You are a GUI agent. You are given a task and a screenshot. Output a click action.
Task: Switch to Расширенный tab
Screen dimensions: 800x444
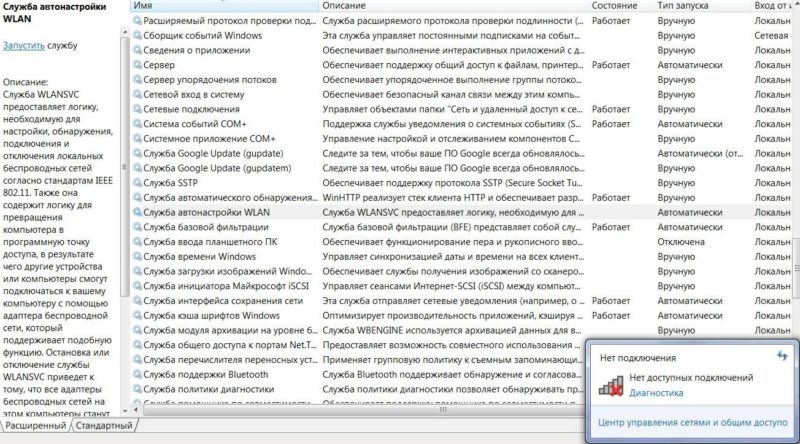35,426
